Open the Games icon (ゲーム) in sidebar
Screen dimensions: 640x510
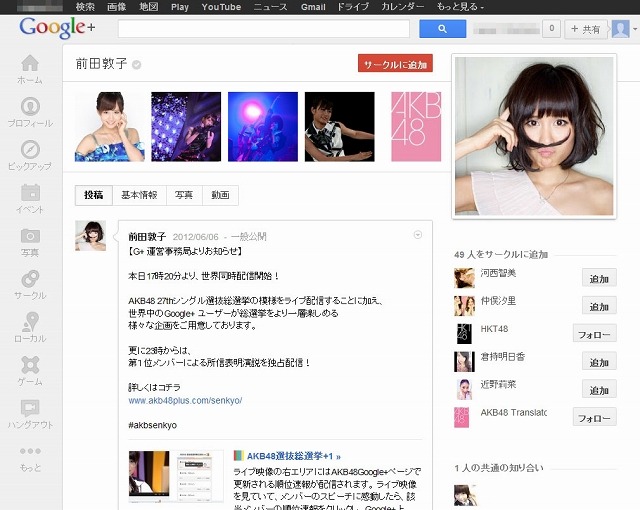coord(30,365)
